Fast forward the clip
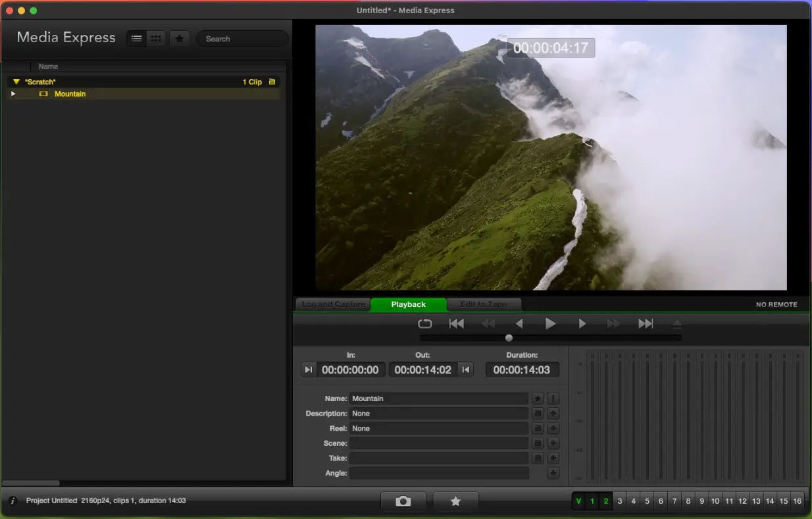The width and height of the screenshot is (812, 519). pyautogui.click(x=613, y=323)
